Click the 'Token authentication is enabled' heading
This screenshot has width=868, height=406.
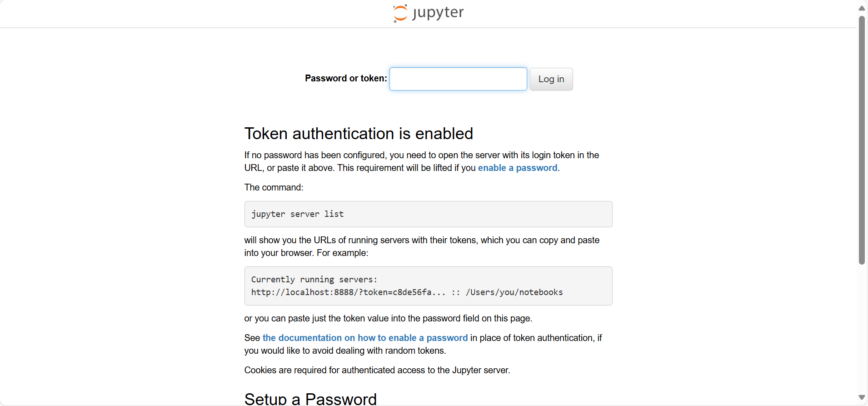tap(359, 133)
